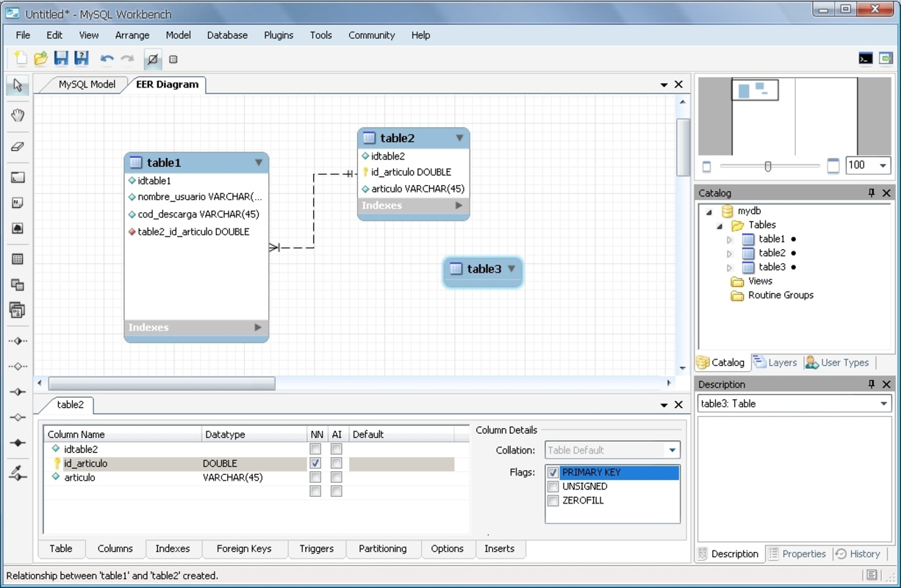Click table3 on the diagram canvas
Screen dimensions: 901x588
pos(483,269)
